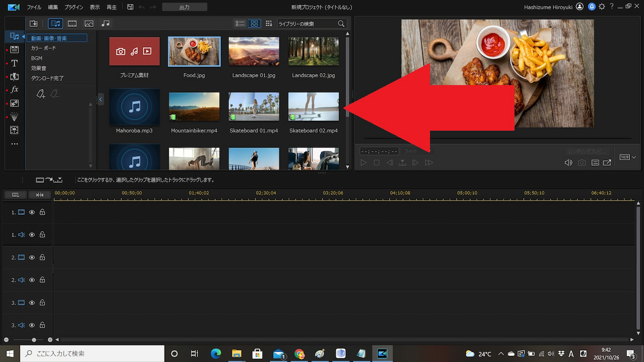This screenshot has width=644, height=362.
Task: Undock the preview window
Action: point(608,162)
